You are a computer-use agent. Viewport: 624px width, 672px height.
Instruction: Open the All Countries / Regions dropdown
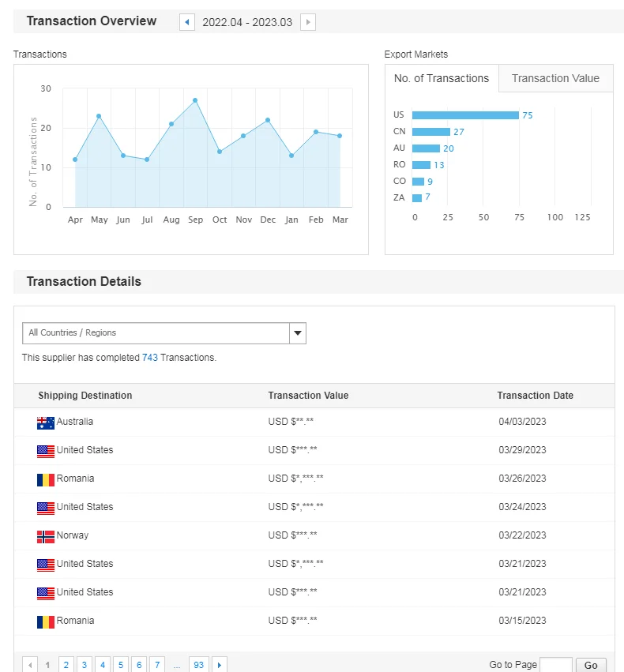(156, 333)
